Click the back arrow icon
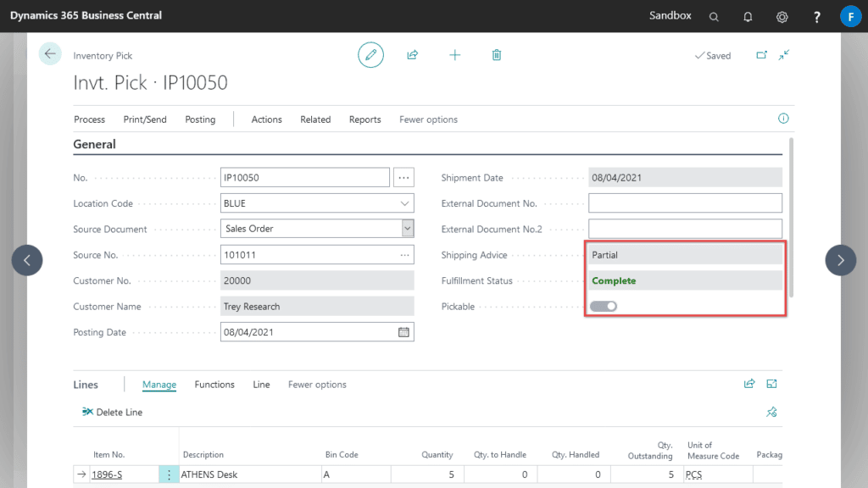Image resolution: width=868 pixels, height=488 pixels. 50,54
